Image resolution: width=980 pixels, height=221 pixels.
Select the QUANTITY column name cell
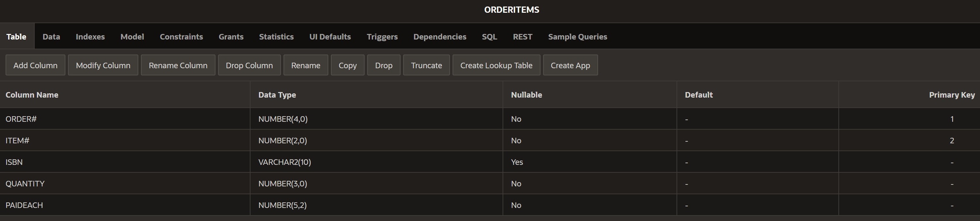[x=125, y=184]
